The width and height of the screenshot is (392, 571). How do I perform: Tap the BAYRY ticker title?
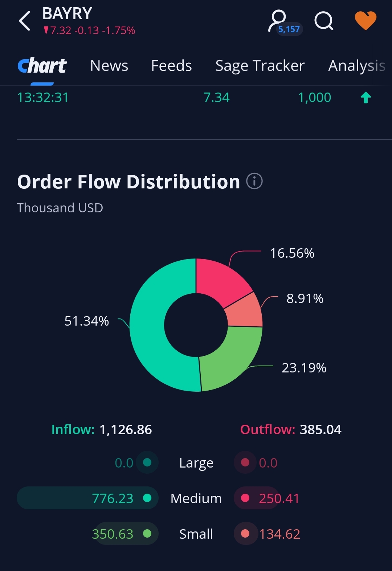pyautogui.click(x=67, y=14)
